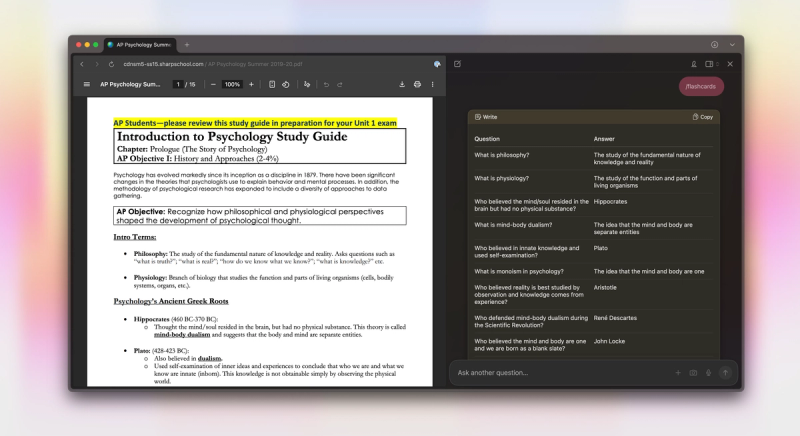This screenshot has width=800, height=436.
Task: Click the 'Plato' answer cell
Action: click(x=601, y=248)
